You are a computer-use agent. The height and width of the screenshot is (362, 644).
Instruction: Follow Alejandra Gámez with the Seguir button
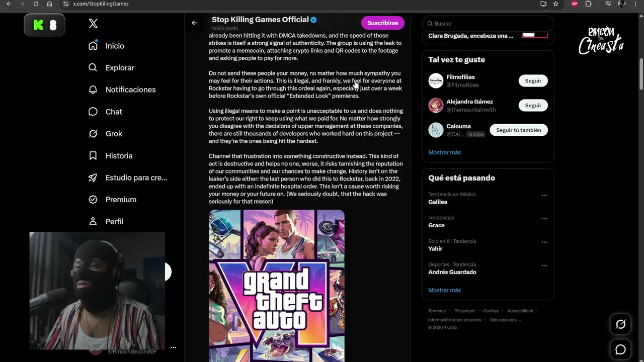533,106
